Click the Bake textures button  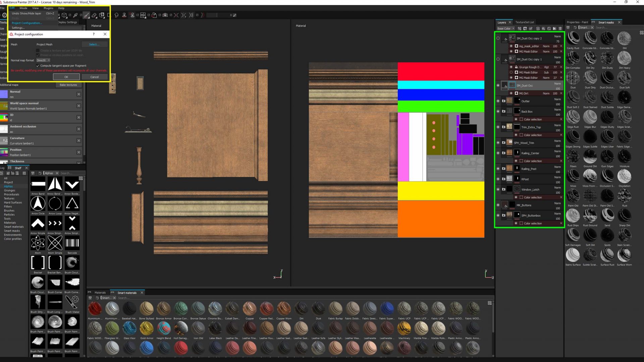click(x=68, y=85)
